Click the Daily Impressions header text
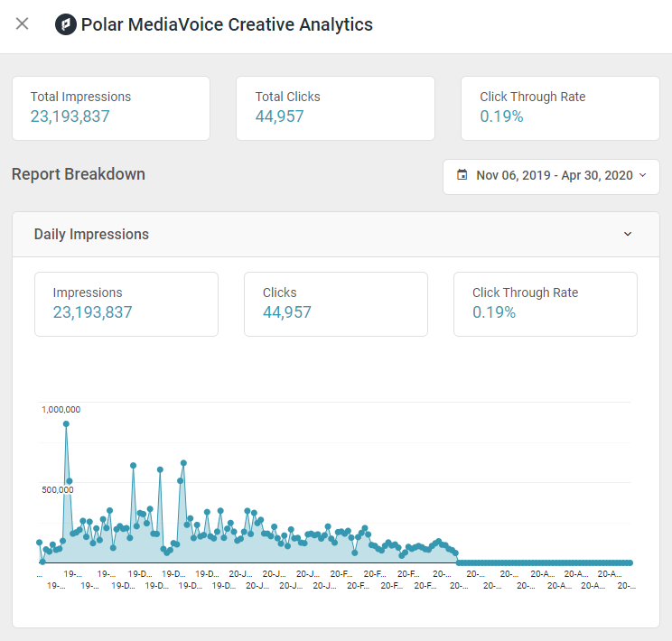Screen dimensions: 672x641 coord(91,235)
